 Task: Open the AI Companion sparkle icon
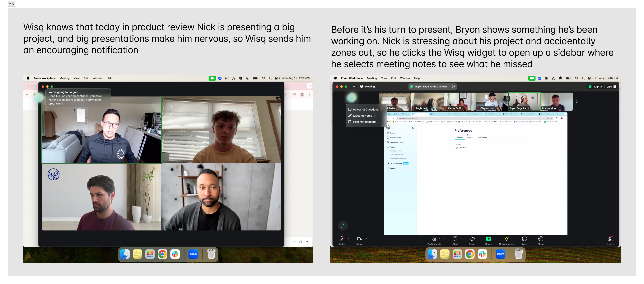coord(506,239)
